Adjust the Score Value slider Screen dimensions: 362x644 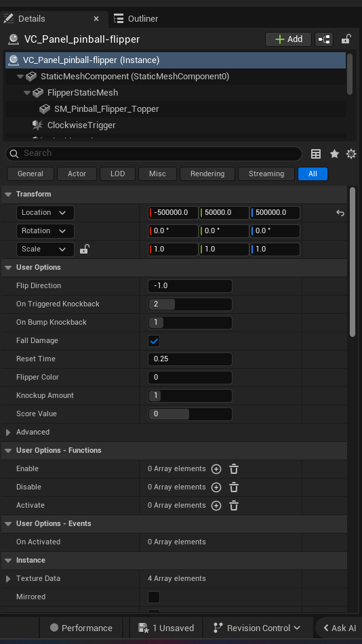coord(190,414)
